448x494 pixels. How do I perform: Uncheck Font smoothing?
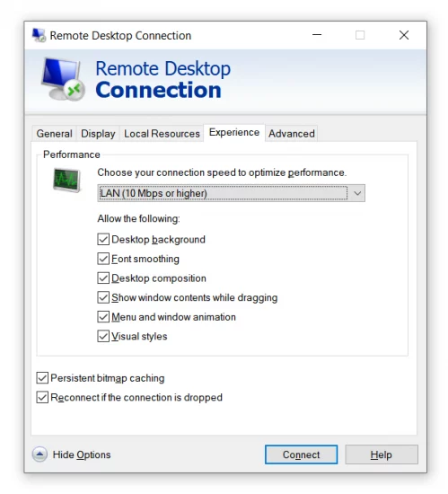(x=103, y=259)
